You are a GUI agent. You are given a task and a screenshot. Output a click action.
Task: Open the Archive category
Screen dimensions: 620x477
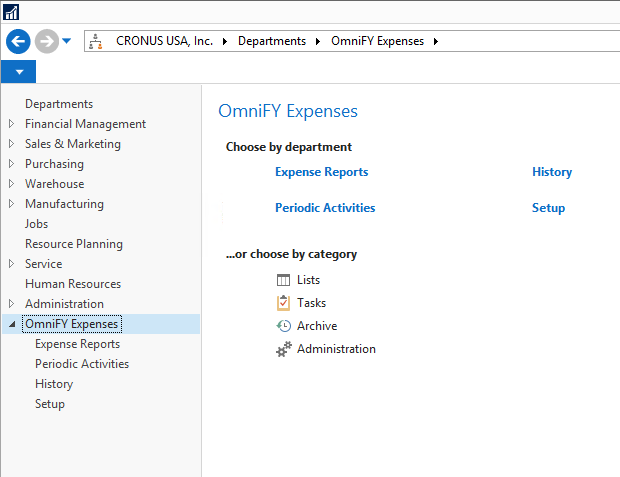coord(317,326)
